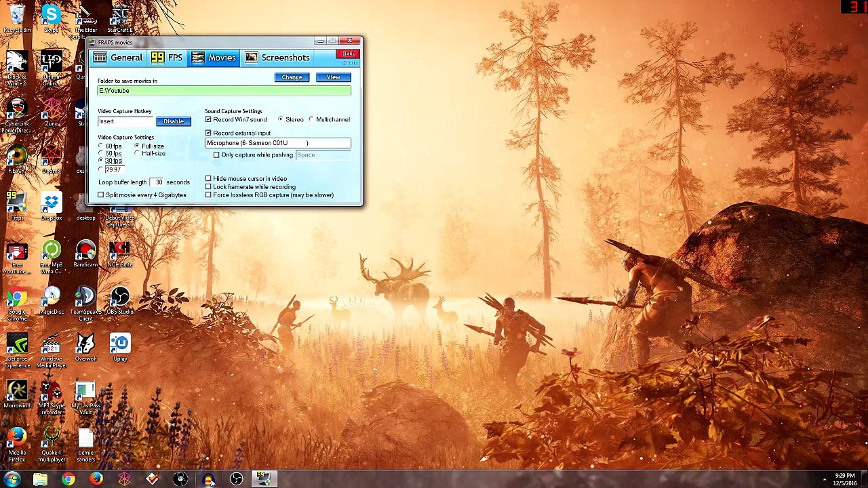Open My LastPass Vault shortcut

click(x=85, y=398)
